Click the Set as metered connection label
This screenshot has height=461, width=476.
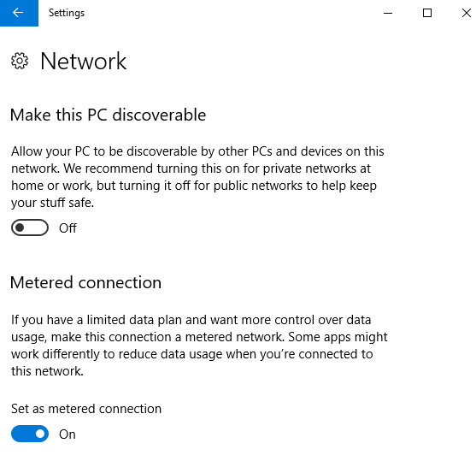86,409
